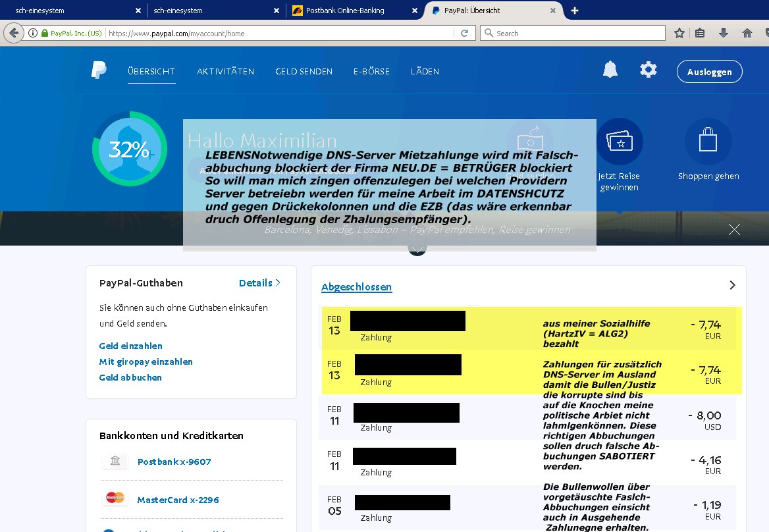Open the GELD SENDEN navigation item
769x532 pixels.
click(x=304, y=72)
